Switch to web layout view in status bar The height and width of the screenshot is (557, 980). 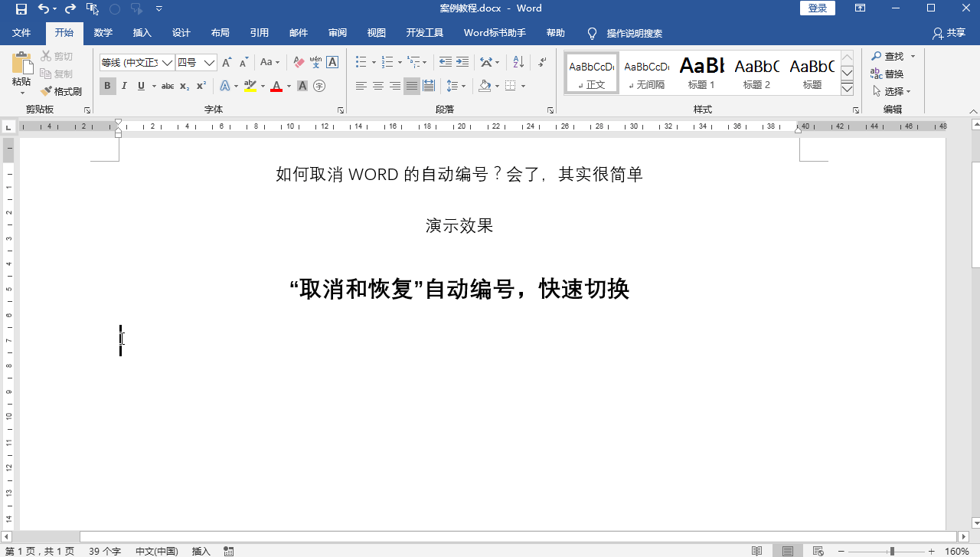click(818, 551)
